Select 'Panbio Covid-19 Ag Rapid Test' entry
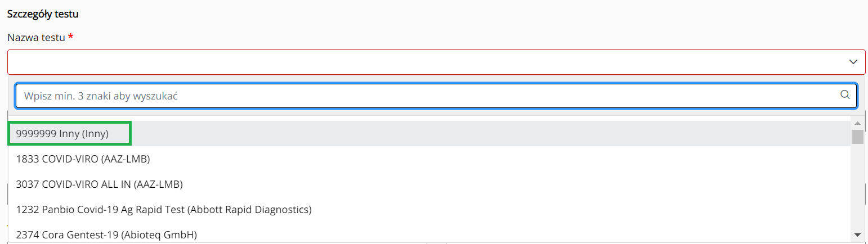This screenshot has width=868, height=244. [163, 209]
